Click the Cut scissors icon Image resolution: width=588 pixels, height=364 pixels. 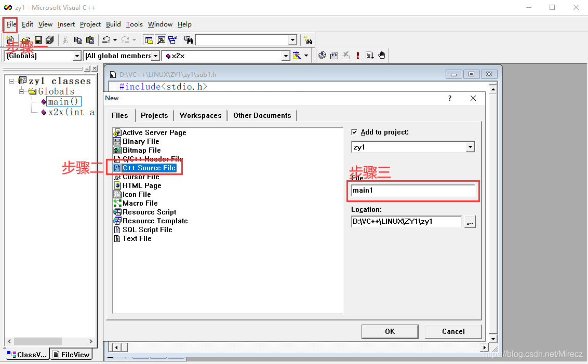pyautogui.click(x=65, y=40)
